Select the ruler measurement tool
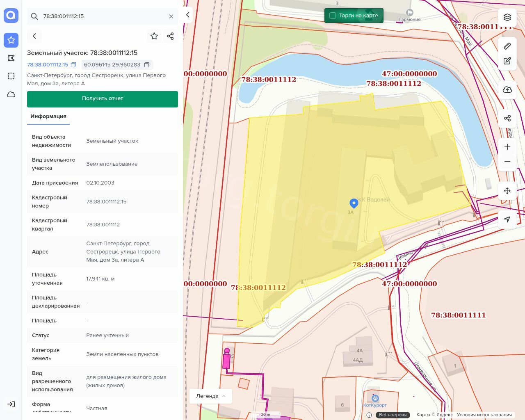Viewport: 525px width, 420px height. tap(507, 46)
